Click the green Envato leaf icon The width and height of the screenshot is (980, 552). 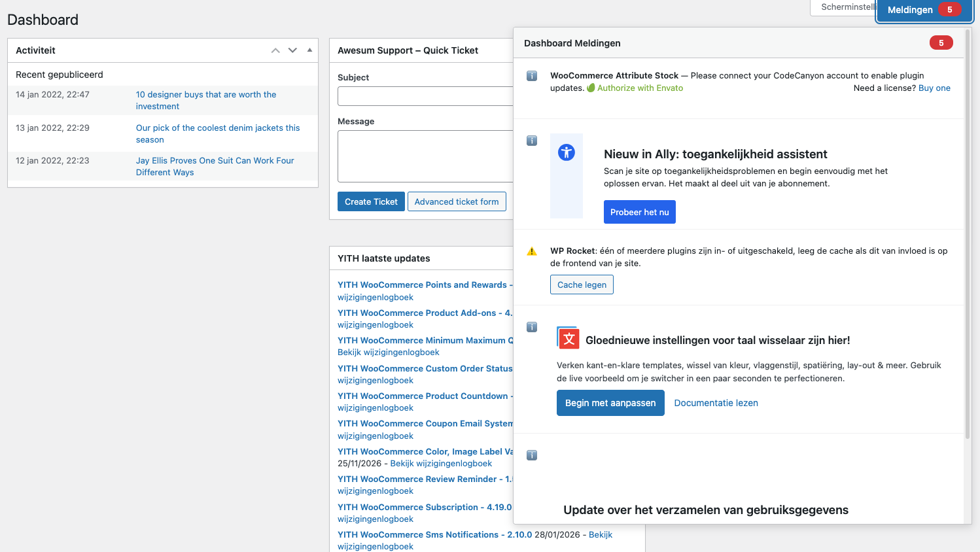pos(591,88)
